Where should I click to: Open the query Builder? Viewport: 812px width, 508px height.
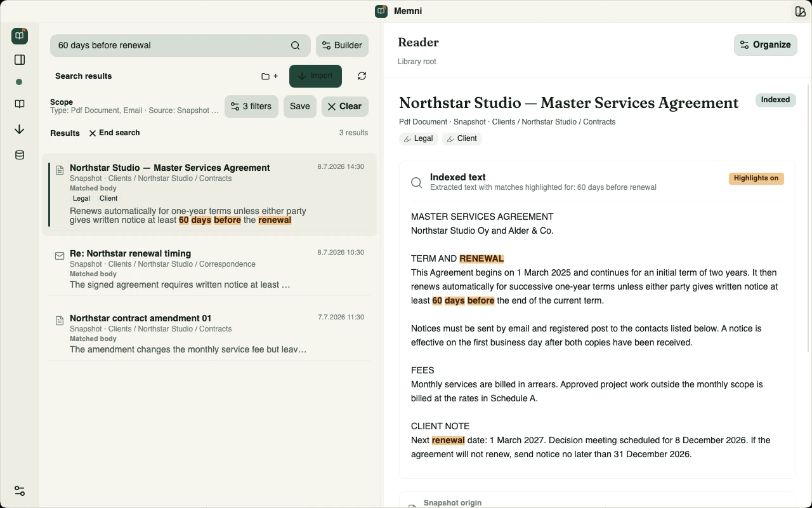coord(342,46)
